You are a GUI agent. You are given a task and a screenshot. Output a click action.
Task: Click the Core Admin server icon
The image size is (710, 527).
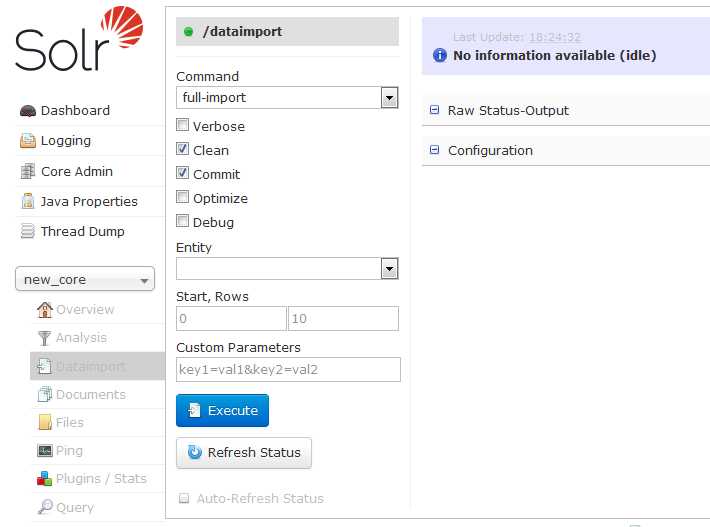(x=28, y=171)
